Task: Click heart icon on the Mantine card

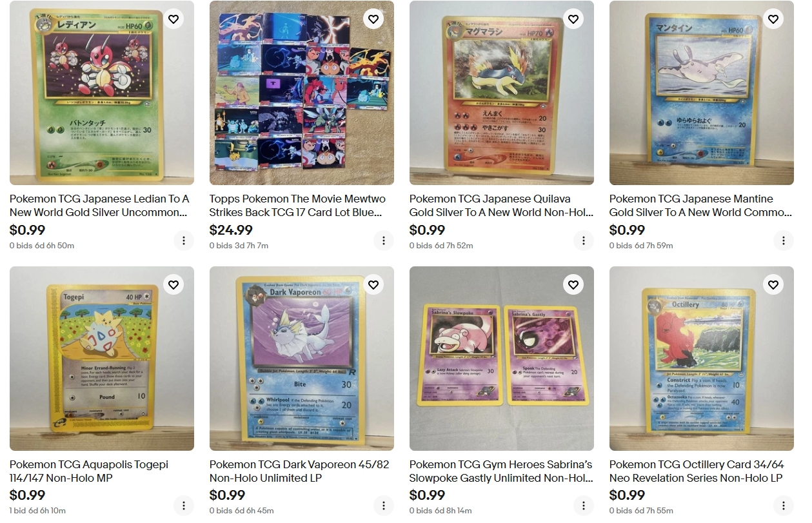Action: point(773,19)
